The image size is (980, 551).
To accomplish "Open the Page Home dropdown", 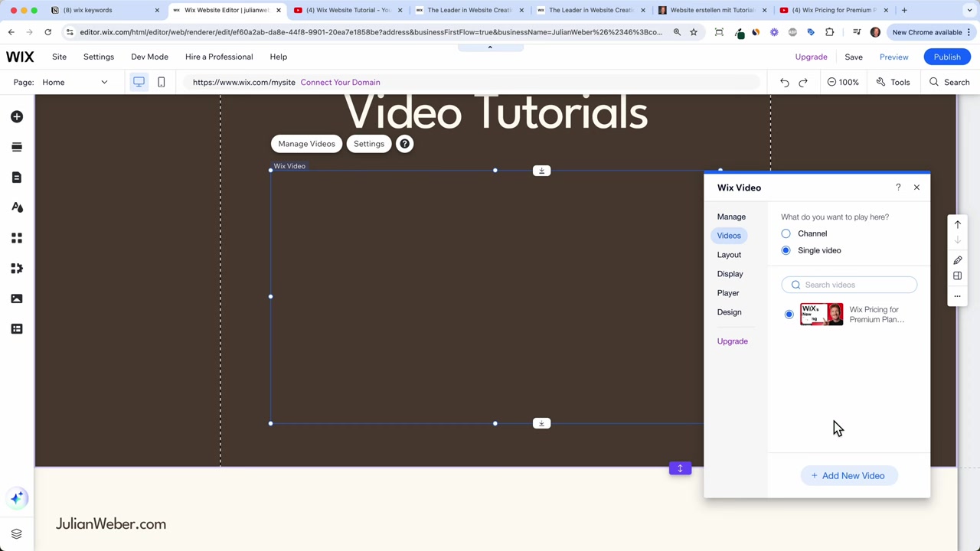I will point(76,82).
